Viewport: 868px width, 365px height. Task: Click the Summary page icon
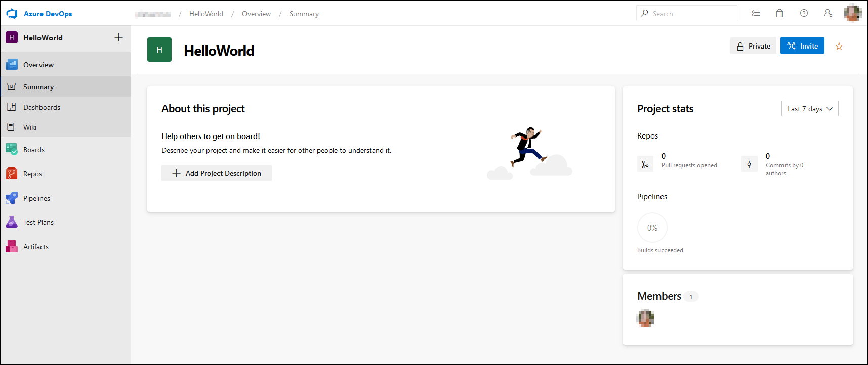coord(12,86)
